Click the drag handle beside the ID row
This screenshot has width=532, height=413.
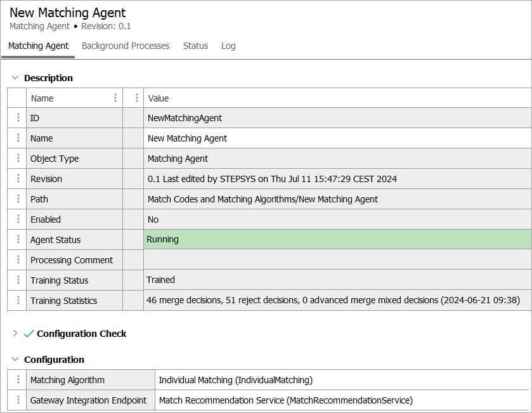click(x=18, y=118)
